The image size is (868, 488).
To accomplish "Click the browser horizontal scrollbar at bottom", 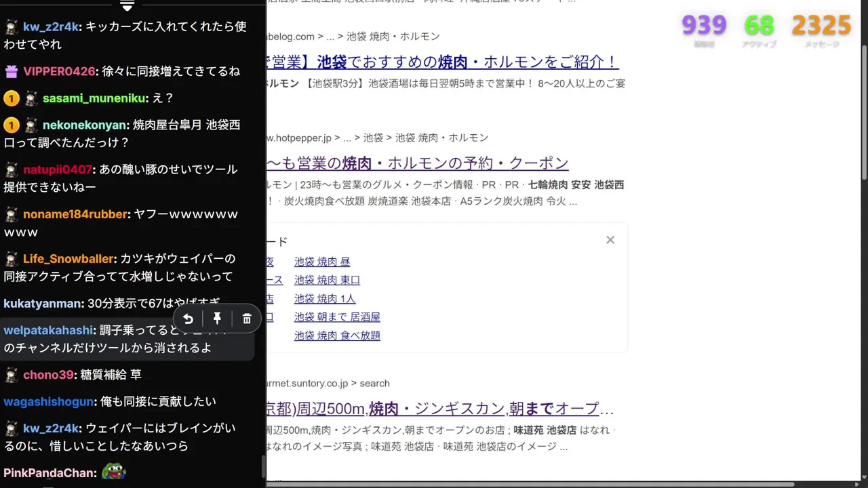I will point(530,484).
